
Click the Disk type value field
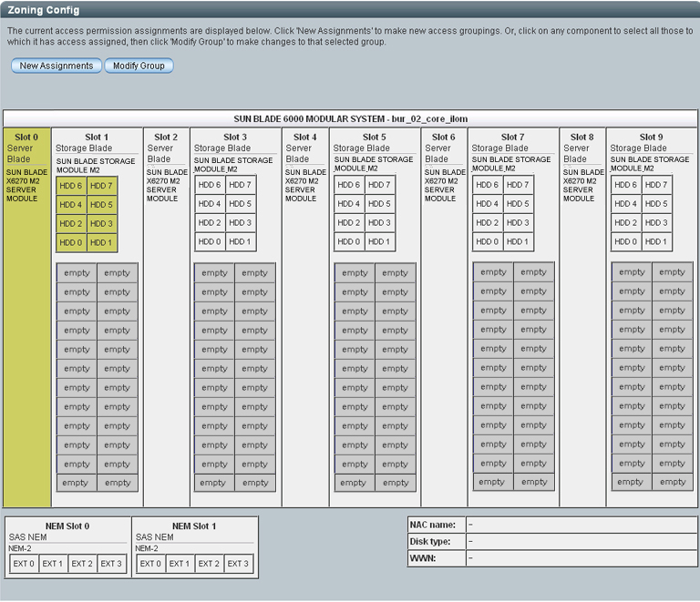coord(582,542)
